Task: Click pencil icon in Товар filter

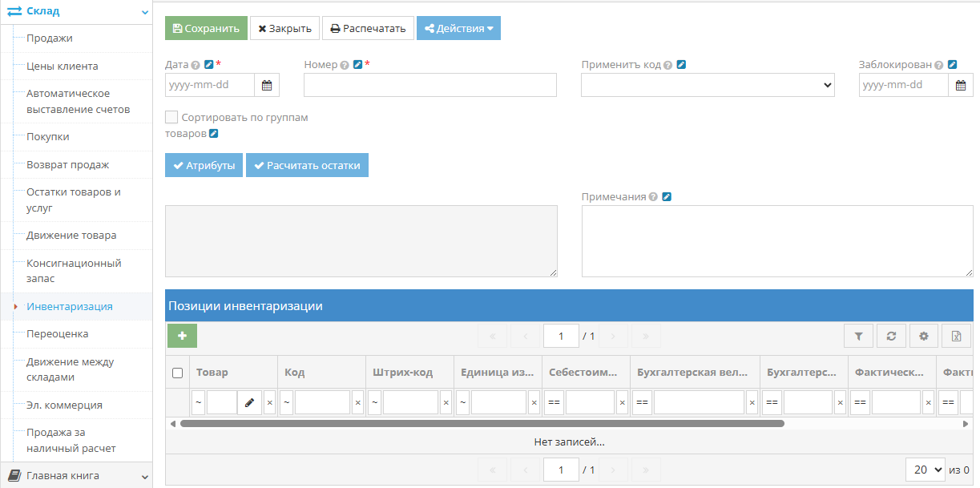Action: tap(249, 402)
